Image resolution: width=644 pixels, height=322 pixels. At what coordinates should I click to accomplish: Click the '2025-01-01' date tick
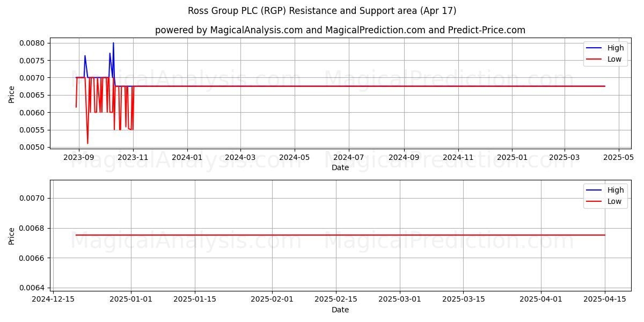coord(131,300)
